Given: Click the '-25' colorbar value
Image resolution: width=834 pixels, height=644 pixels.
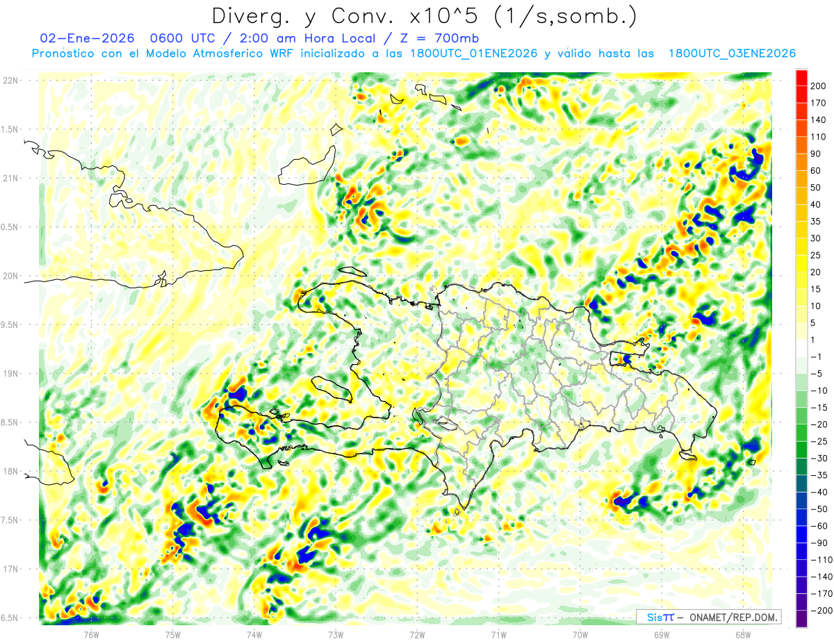Looking at the screenshot, I should click(819, 442).
